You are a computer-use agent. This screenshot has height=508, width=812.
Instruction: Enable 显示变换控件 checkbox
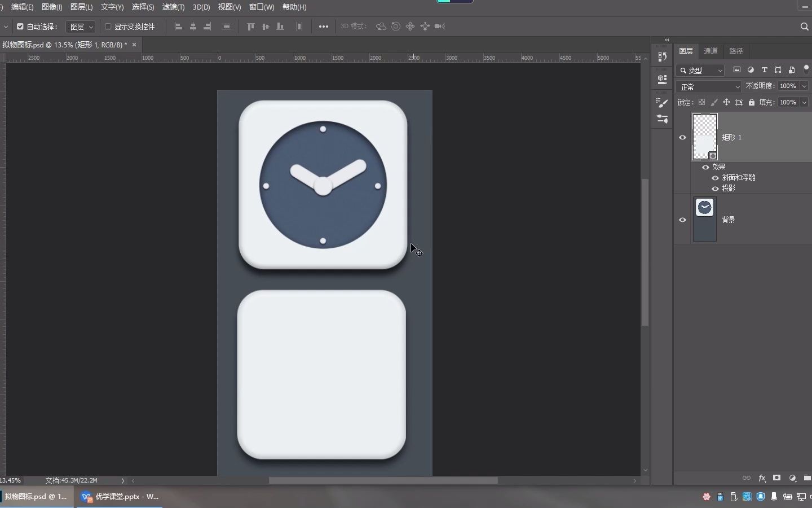[108, 27]
